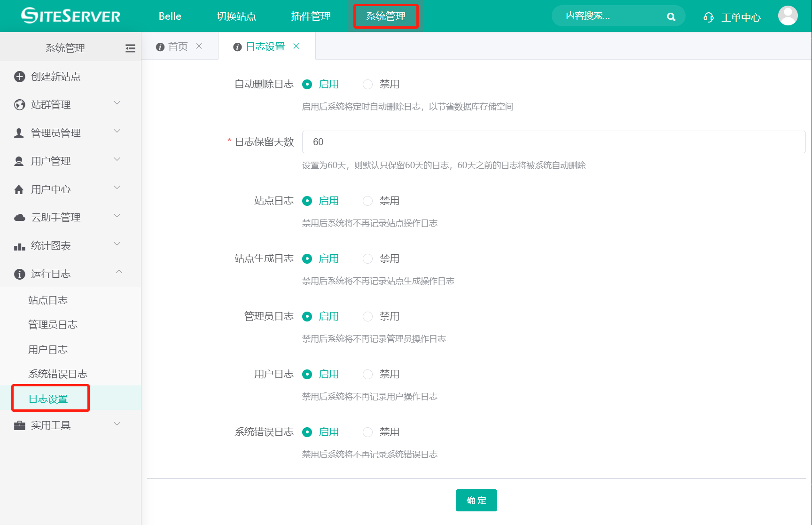This screenshot has width=812, height=525.
Task: Click the 确定 confirm button
Action: 476,500
